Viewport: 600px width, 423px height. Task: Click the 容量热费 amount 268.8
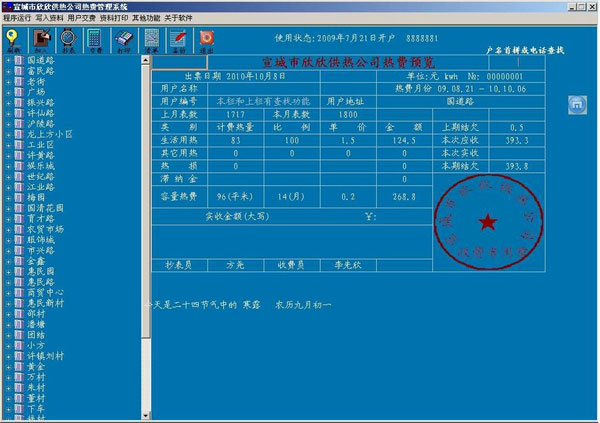(x=404, y=197)
